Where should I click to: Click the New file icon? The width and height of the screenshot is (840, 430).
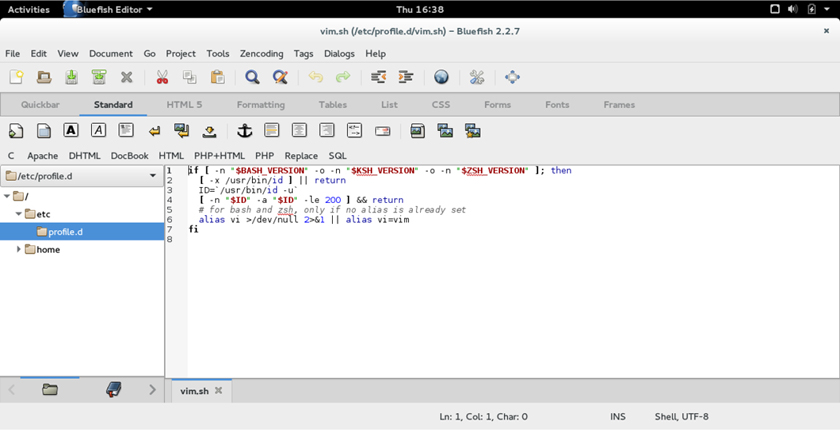[x=16, y=77]
